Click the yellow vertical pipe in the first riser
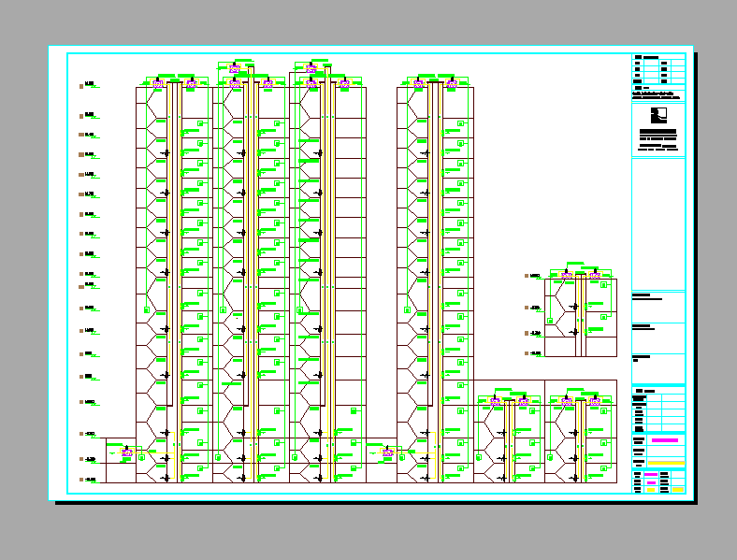737x560 pixels. click(174, 280)
